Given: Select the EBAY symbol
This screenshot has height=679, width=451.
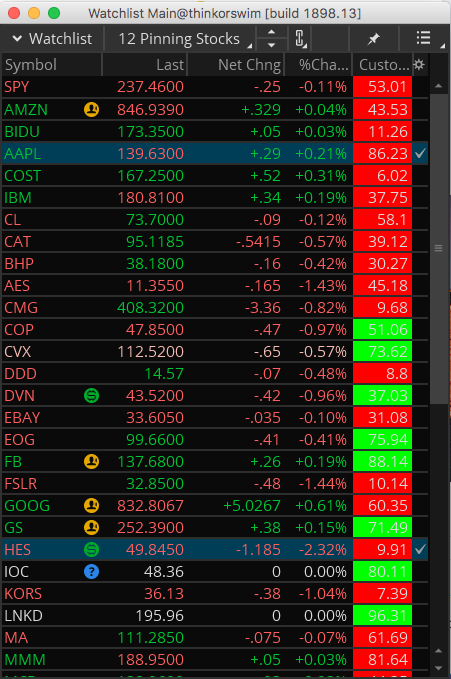Looking at the screenshot, I should click(x=22, y=417).
